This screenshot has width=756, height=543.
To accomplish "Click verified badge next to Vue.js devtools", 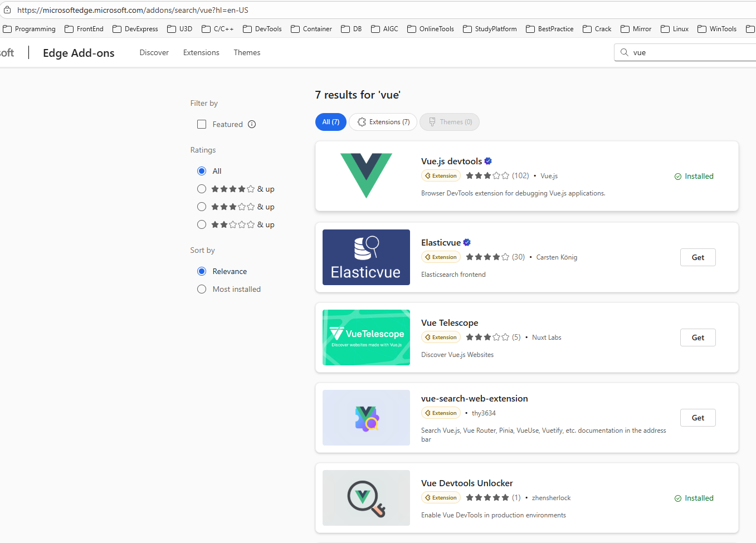I will 488,161.
